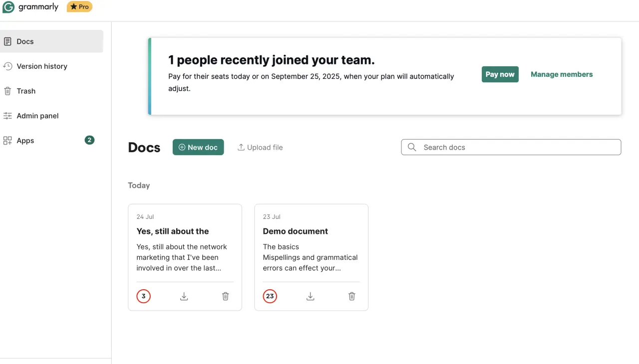639x364 pixels.
Task: Open Version history in the sidebar
Action: 42,66
